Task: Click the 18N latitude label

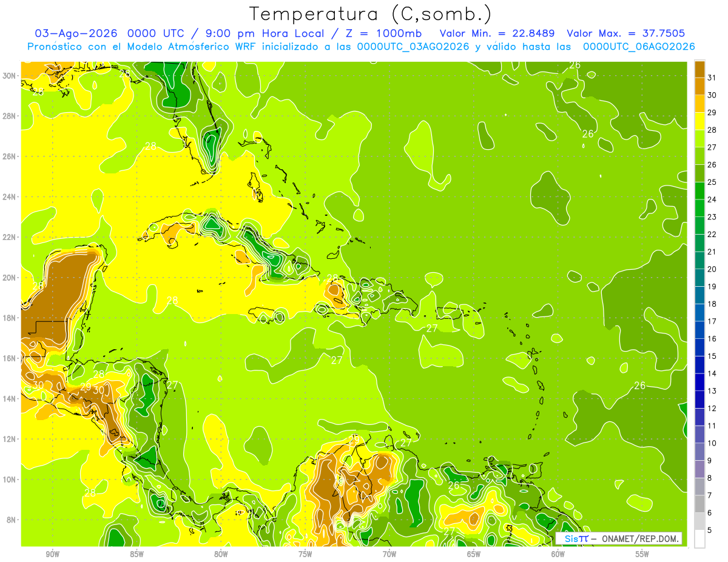Action: tap(10, 318)
